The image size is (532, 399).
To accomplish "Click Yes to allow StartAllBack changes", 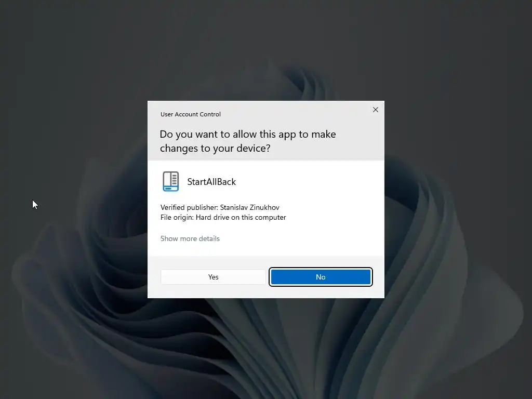I will point(213,277).
